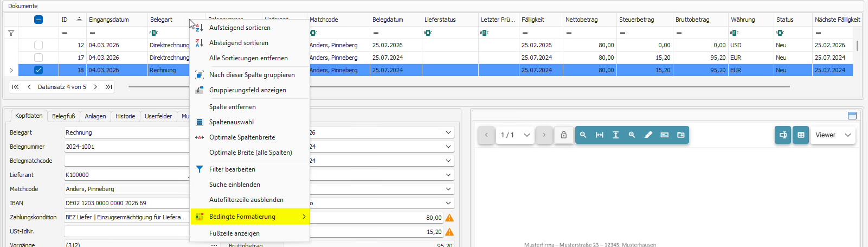Click the Währung column header
The height and width of the screenshot is (247, 868).
750,20
